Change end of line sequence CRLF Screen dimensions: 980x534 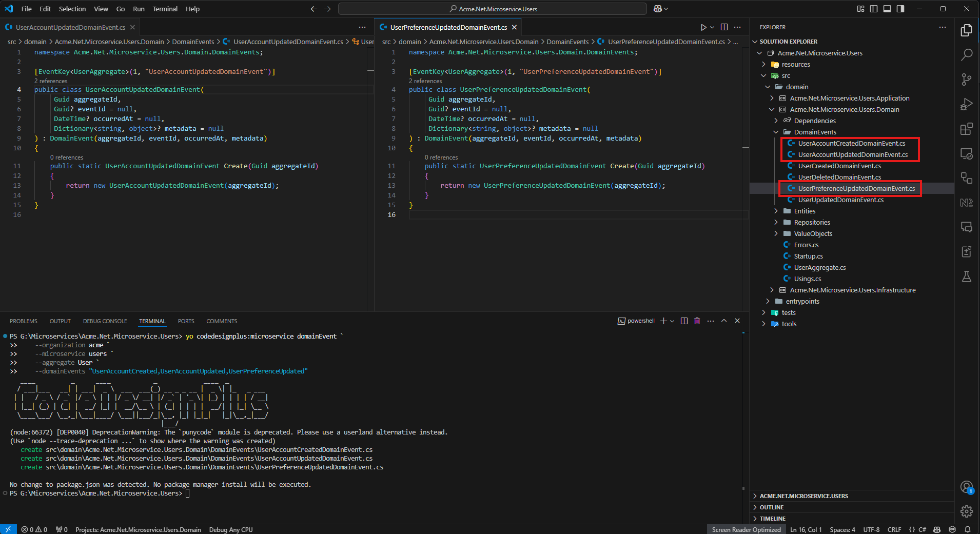pos(894,529)
